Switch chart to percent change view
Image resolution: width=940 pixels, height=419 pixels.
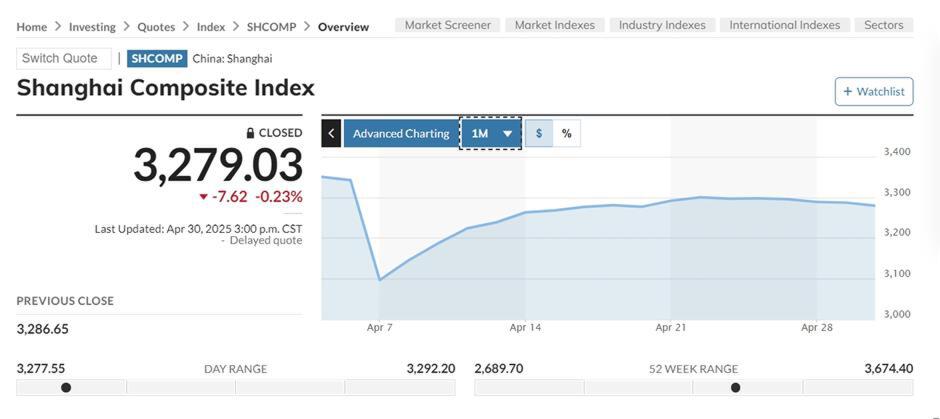566,133
